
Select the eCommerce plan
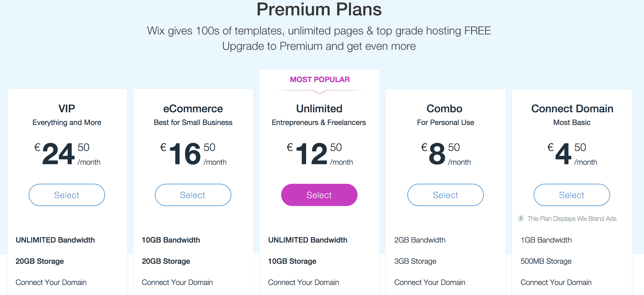(x=193, y=195)
